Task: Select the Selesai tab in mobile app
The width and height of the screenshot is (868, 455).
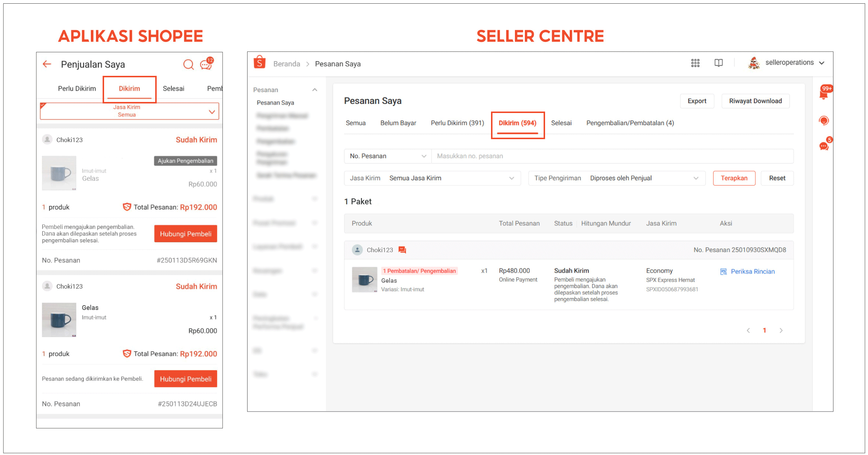Action: [173, 89]
